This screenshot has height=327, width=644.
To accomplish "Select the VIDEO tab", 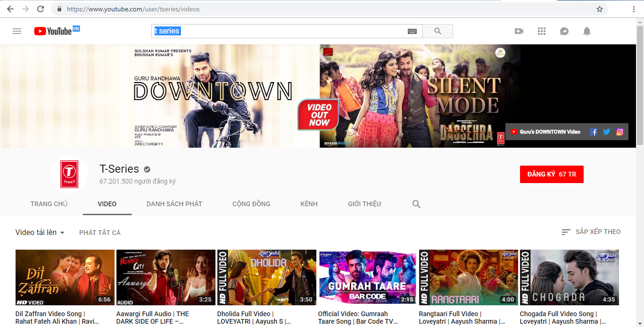I will coord(107,204).
